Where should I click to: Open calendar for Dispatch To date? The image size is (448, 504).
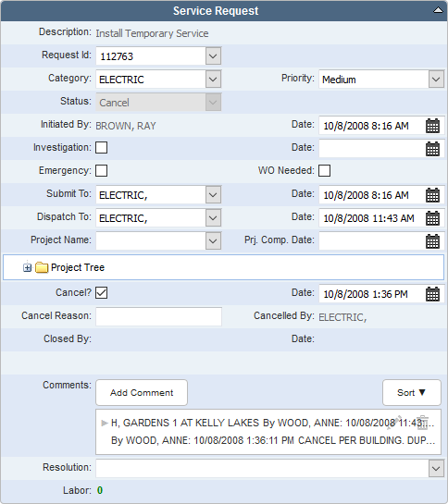[x=432, y=218]
